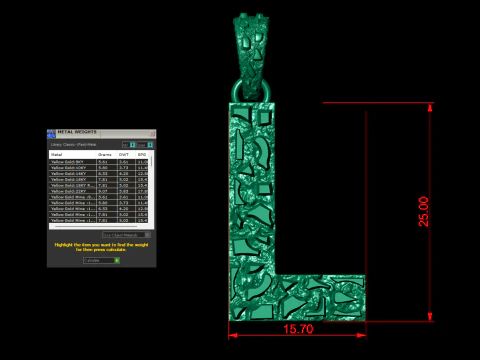Click the Metal Weights panel icon
Viewport: 480px width, 360px height.
51,134
